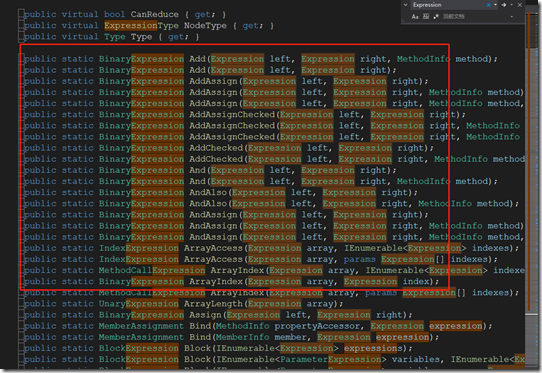This screenshot has height=373, width=542.
Task: Expand the find box to replace mode
Action: pyautogui.click(x=405, y=5)
